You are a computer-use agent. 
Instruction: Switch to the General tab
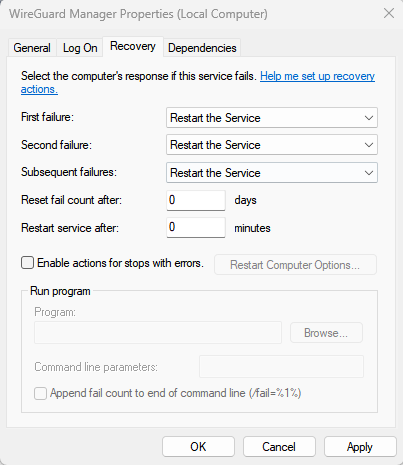coord(32,48)
